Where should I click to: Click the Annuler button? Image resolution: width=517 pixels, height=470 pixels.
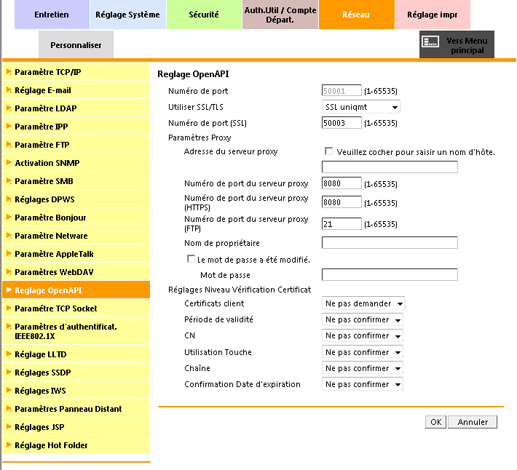click(473, 422)
